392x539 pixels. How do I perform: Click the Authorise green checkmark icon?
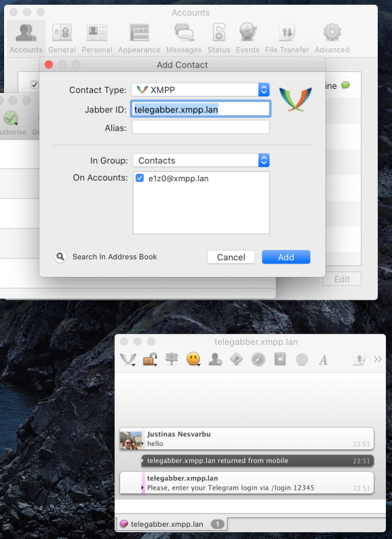click(11, 119)
